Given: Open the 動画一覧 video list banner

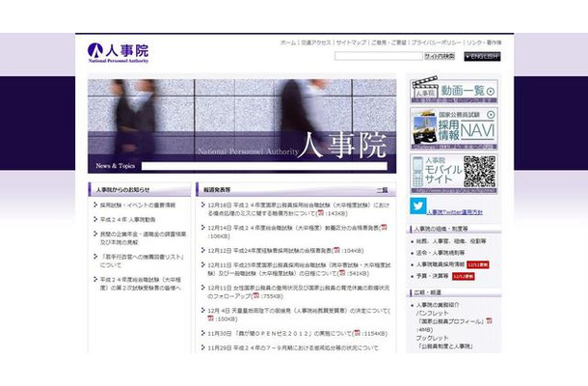Looking at the screenshot, I should 454,90.
